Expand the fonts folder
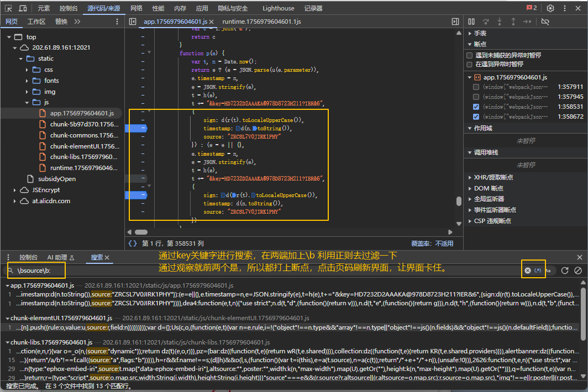This screenshot has height=392, width=588. pyautogui.click(x=27, y=81)
